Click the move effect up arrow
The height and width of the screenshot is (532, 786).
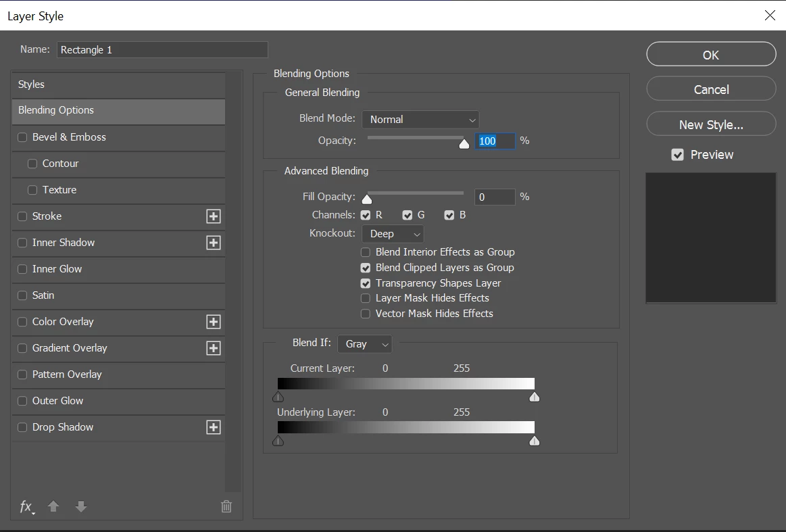53,506
